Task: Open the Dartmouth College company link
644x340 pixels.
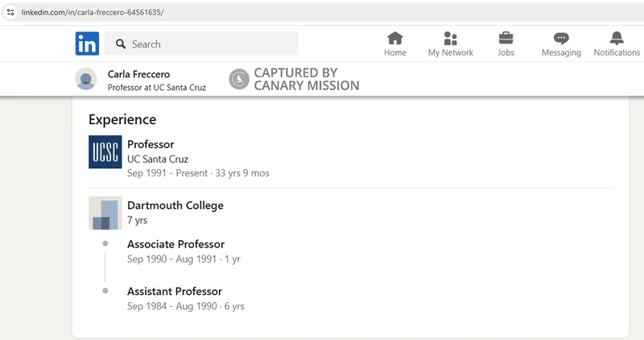Action: tap(175, 205)
